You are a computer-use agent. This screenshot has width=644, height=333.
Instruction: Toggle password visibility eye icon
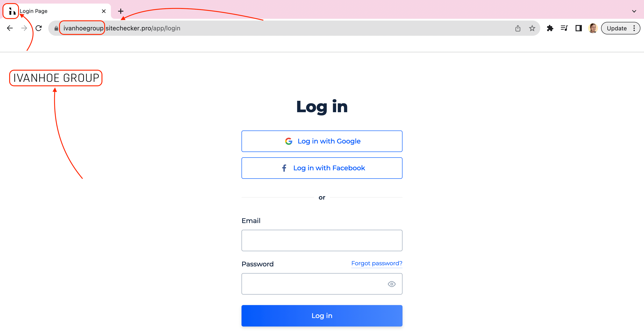click(x=391, y=284)
